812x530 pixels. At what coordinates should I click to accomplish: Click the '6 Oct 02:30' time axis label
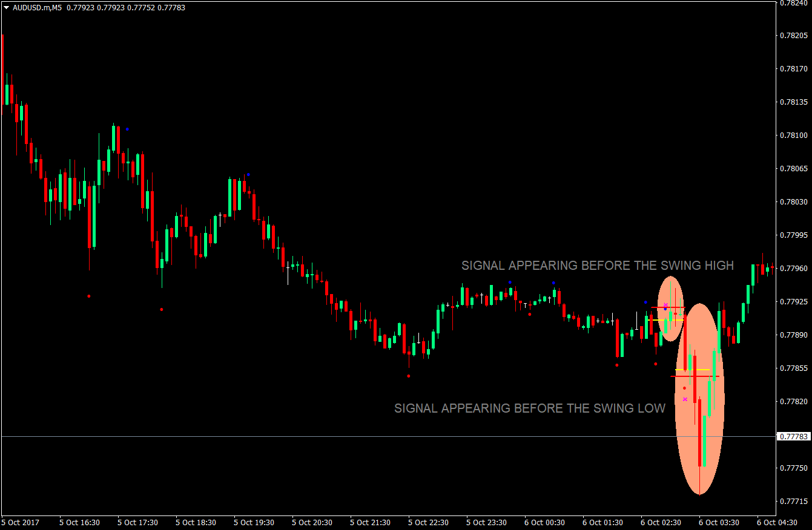click(x=661, y=522)
